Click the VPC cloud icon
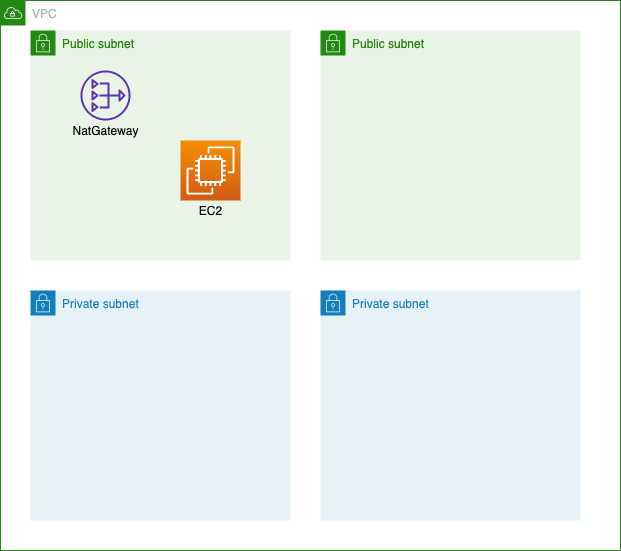Image resolution: width=621 pixels, height=551 pixels. click(x=13, y=13)
